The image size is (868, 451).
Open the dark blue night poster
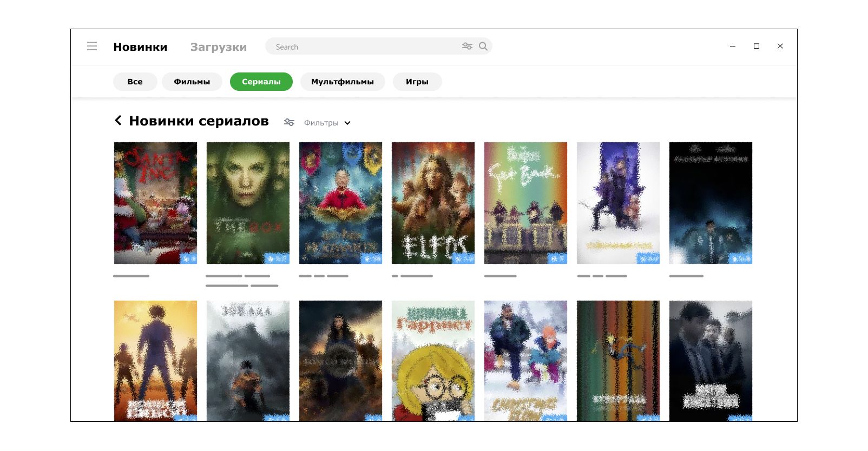tap(711, 203)
